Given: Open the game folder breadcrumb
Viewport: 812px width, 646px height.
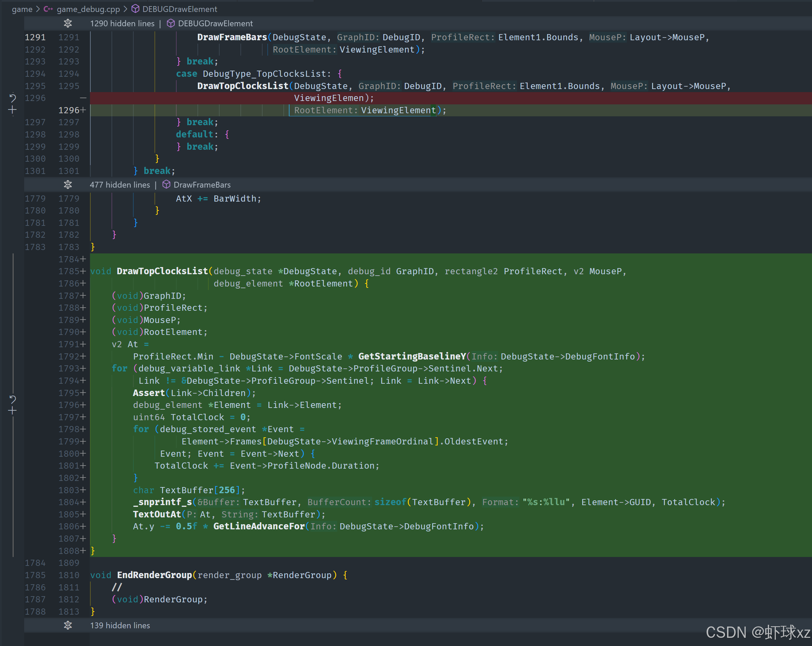Looking at the screenshot, I should [22, 9].
